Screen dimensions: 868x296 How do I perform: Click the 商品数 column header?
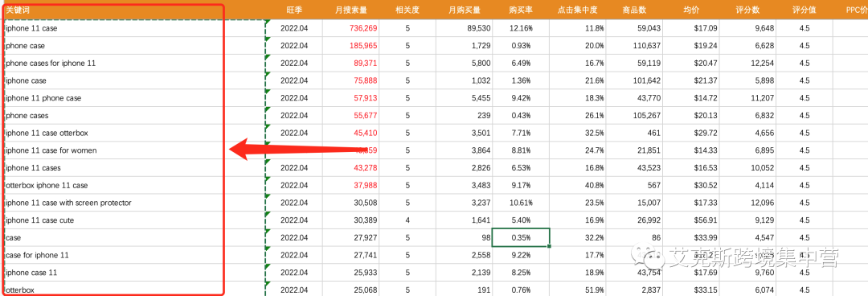[x=634, y=10]
